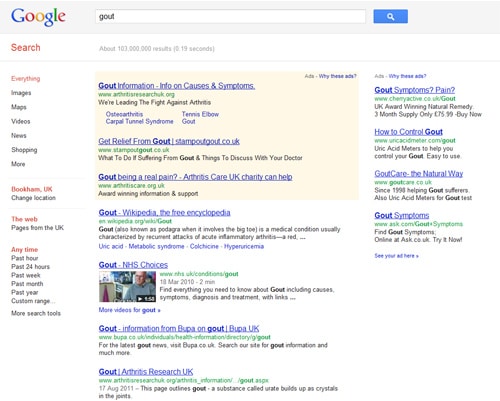Screen dimensions: 500x401
Task: Filter results to Past month
Action: [x=27, y=284]
